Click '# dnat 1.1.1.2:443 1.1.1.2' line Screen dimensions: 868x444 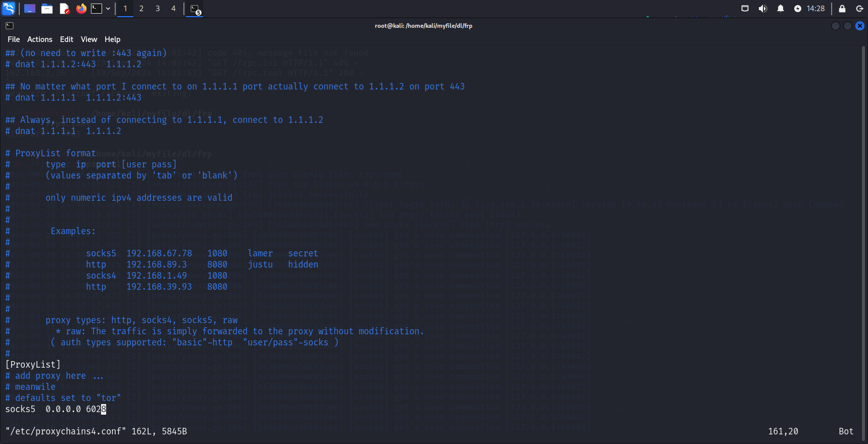[x=73, y=64]
